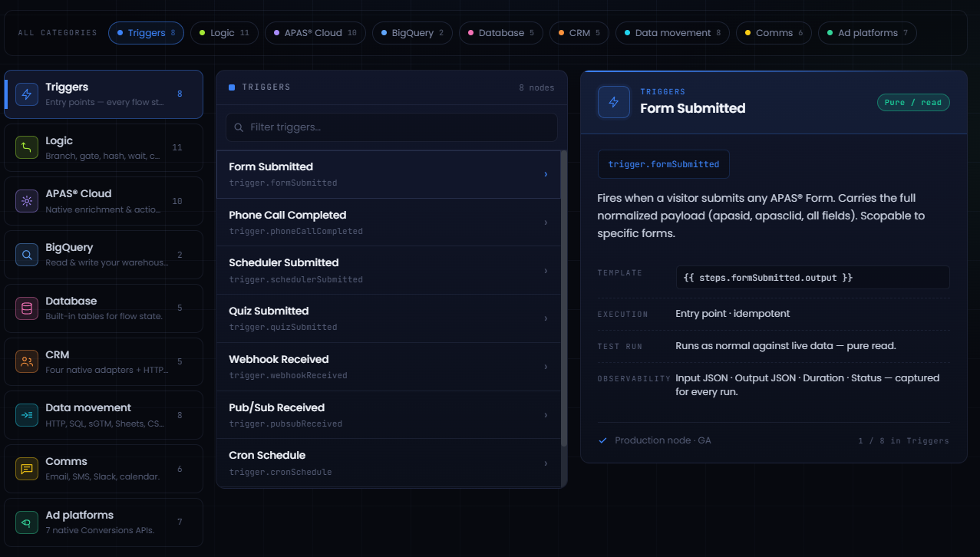This screenshot has width=980, height=557.
Task: Select the Scheduler Submitted row title
Action: 284,263
